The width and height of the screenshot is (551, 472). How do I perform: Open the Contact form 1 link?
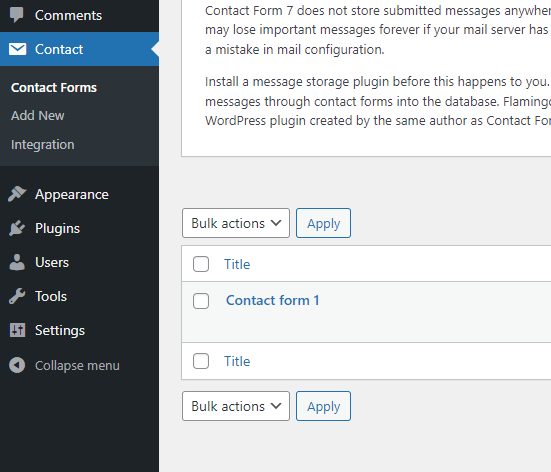click(x=273, y=300)
